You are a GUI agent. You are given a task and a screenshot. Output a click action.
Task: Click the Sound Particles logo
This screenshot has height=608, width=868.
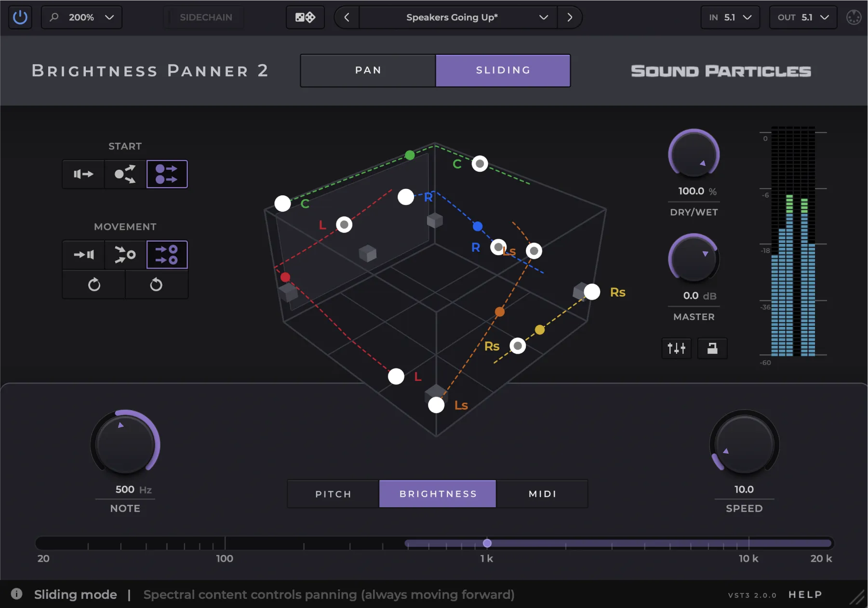[721, 71]
